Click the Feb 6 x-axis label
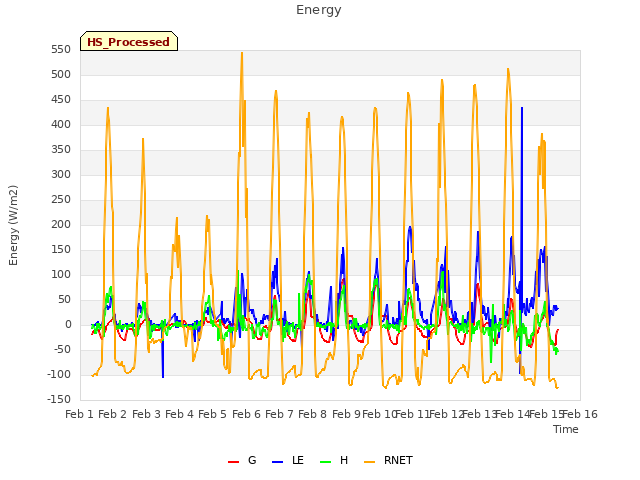Image resolution: width=640 pixels, height=480 pixels. click(246, 414)
